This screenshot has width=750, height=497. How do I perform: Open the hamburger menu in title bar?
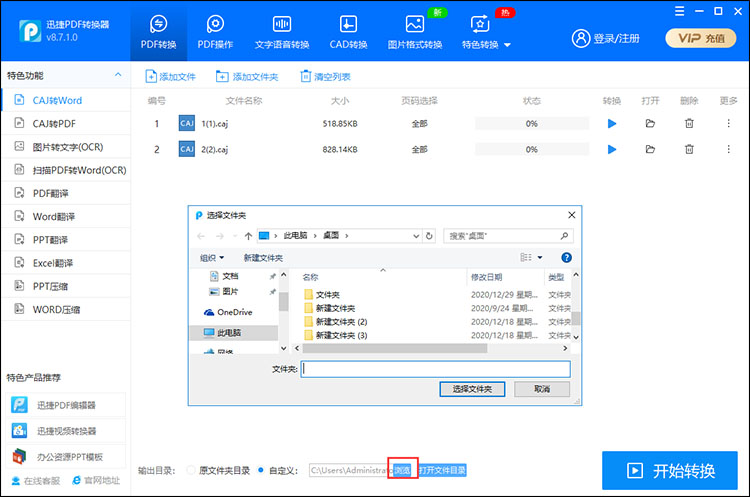point(679,11)
